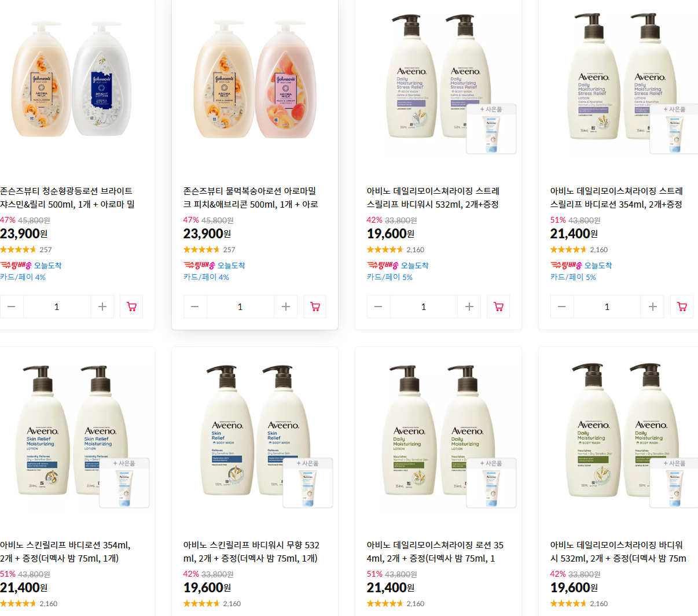This screenshot has width=698, height=616.
Task: View Johnson's Bright Jasmine lotion product image
Action: click(x=71, y=78)
